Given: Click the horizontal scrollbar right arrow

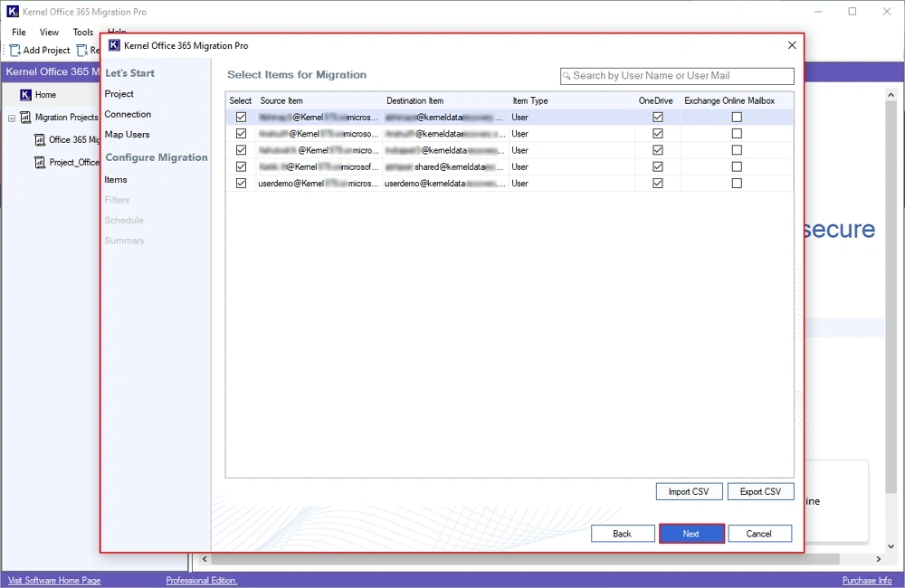Looking at the screenshot, I should pos(890,560).
